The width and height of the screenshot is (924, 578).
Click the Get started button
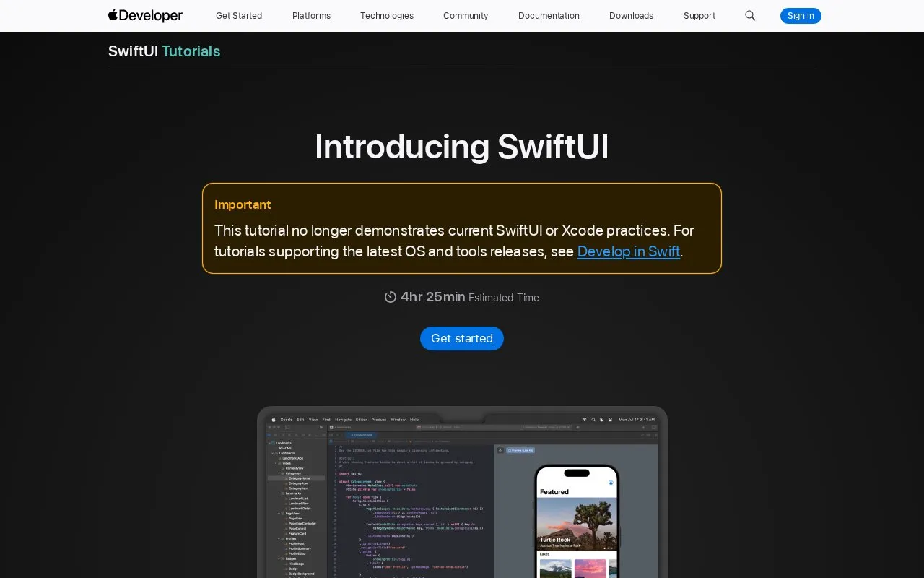click(x=462, y=338)
